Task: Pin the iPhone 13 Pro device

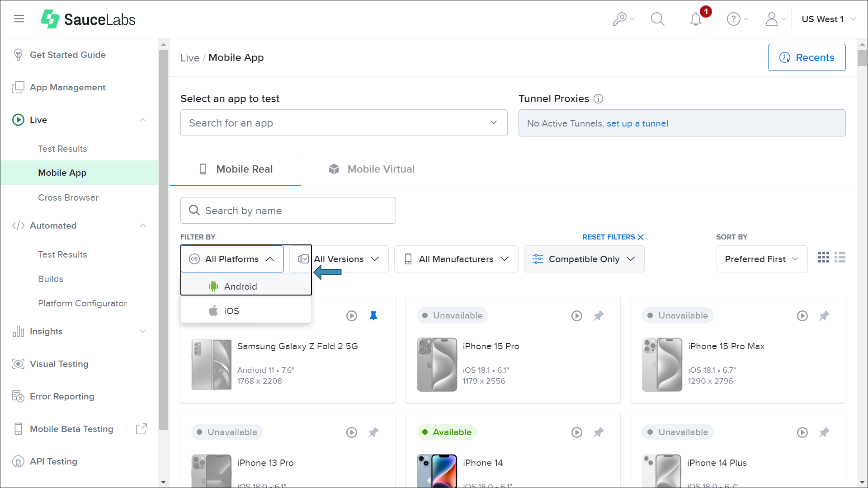Action: (373, 432)
